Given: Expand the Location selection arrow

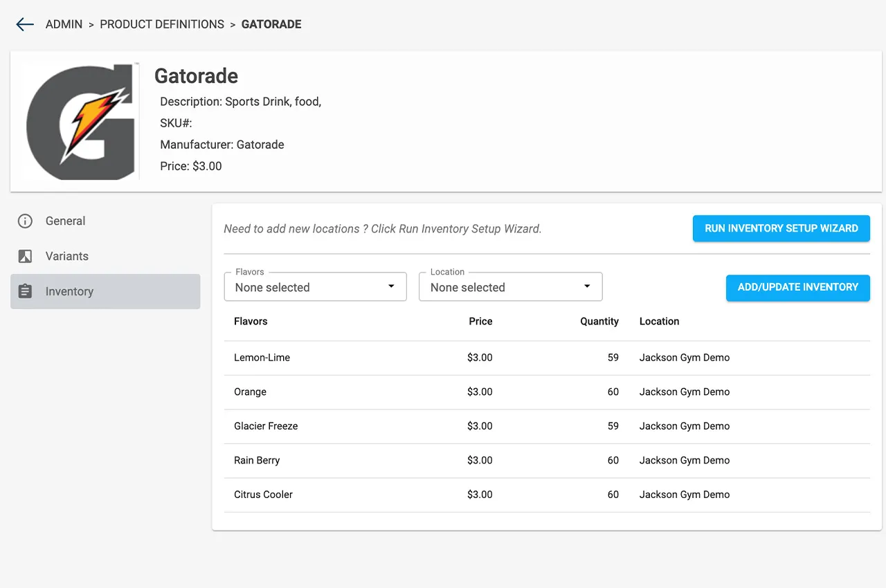Looking at the screenshot, I should coord(586,286).
